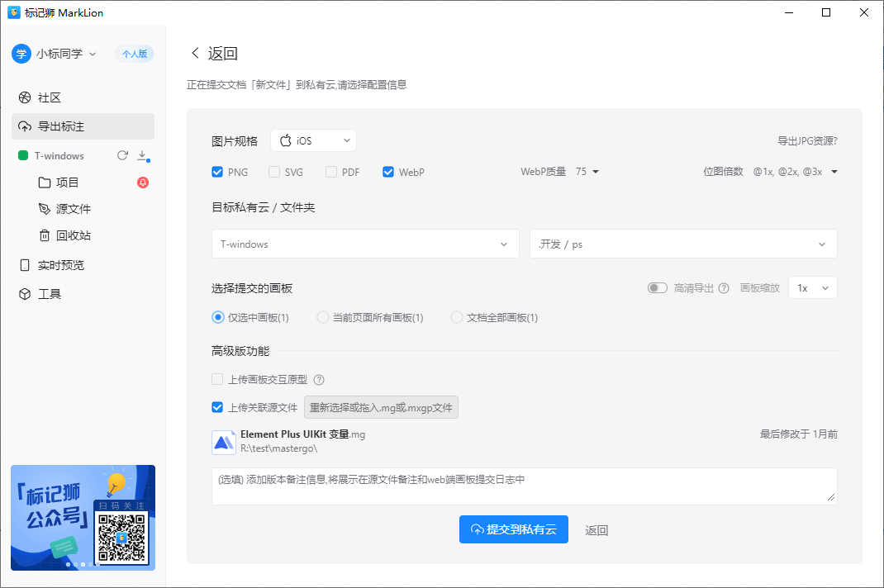
Task: Click the red notification bell on 项目
Action: [x=143, y=183]
